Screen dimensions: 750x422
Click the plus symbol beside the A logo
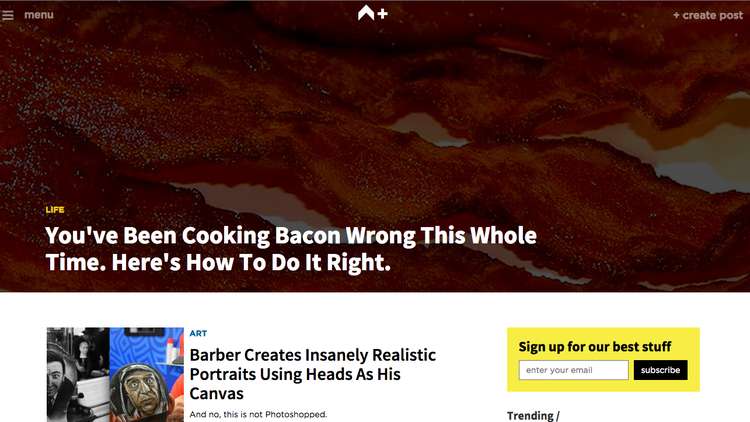(383, 14)
